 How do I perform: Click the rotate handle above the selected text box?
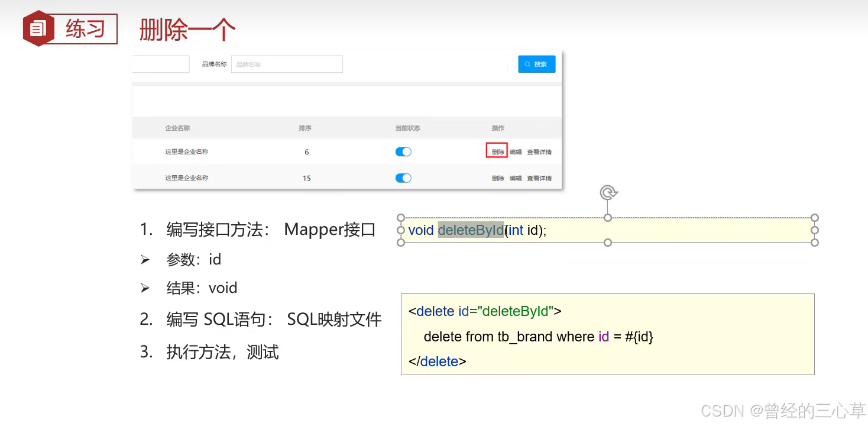pyautogui.click(x=608, y=192)
